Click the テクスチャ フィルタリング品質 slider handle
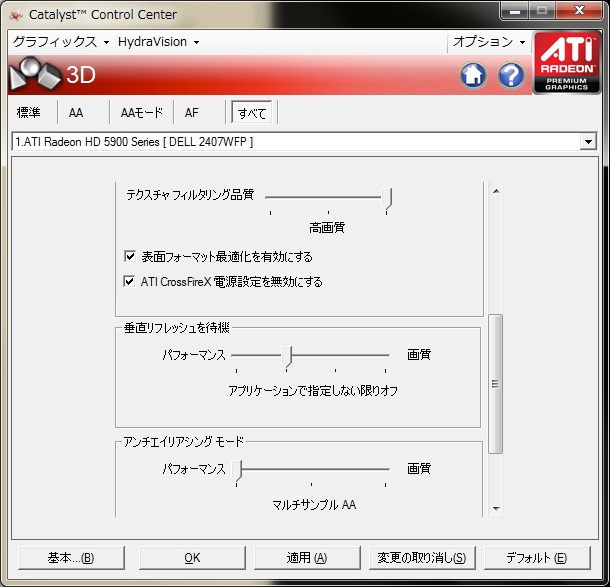This screenshot has width=610, height=587. click(386, 199)
